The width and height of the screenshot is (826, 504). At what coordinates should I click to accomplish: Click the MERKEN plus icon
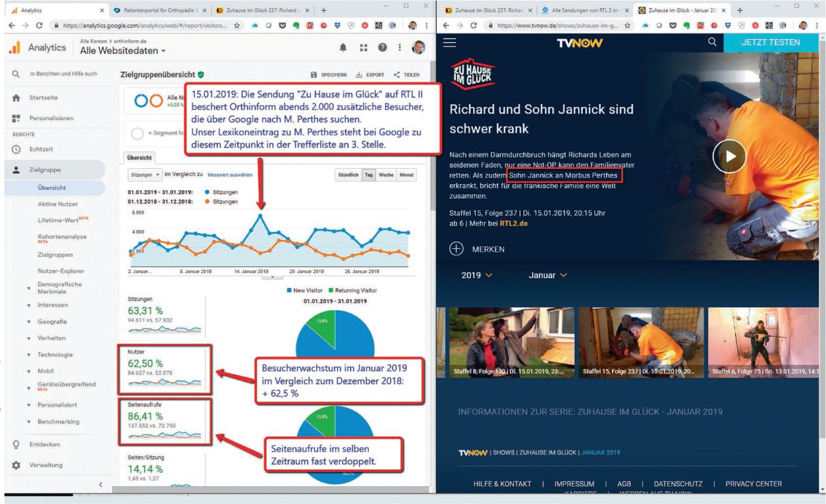[456, 249]
